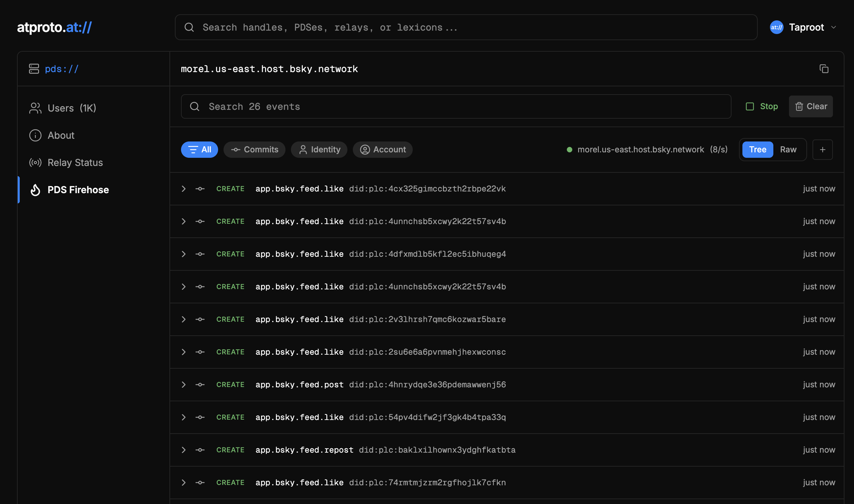The width and height of the screenshot is (854, 504).
Task: Open PDS Firehose flame icon
Action: click(x=35, y=190)
